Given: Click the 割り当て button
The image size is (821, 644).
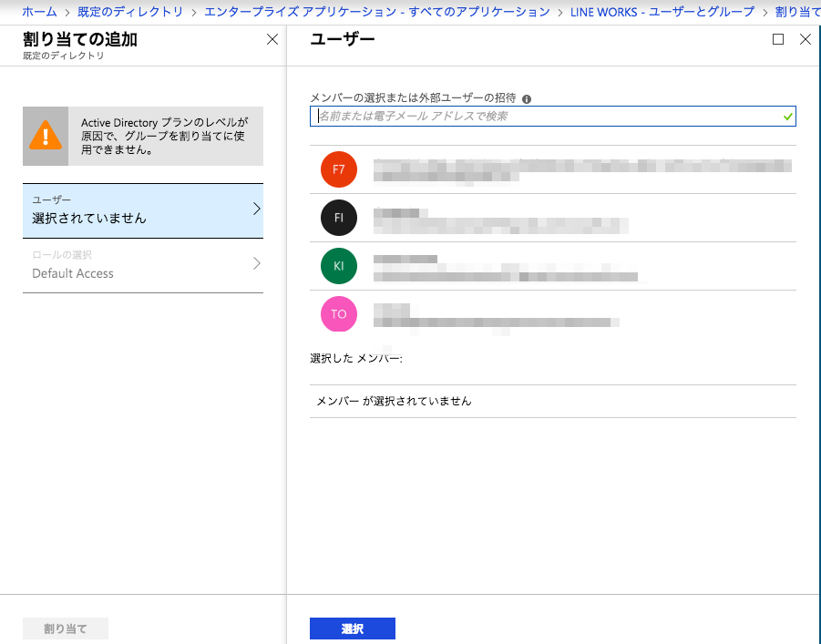Looking at the screenshot, I should 65,628.
